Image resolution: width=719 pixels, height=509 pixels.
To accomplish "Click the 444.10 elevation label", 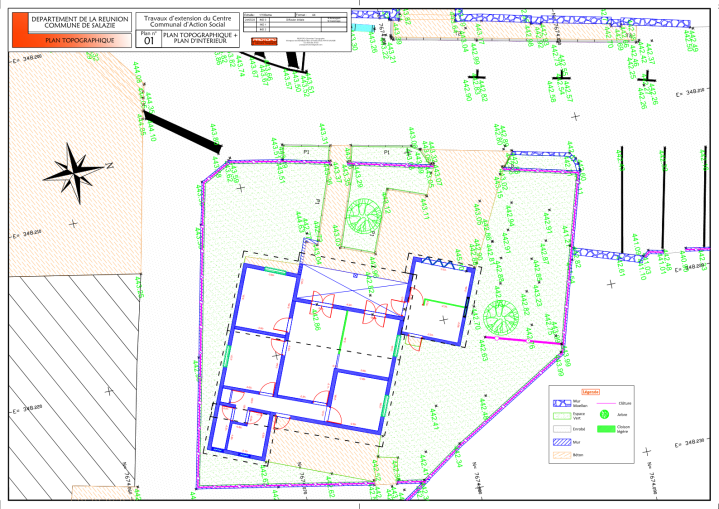I will pos(153,130).
